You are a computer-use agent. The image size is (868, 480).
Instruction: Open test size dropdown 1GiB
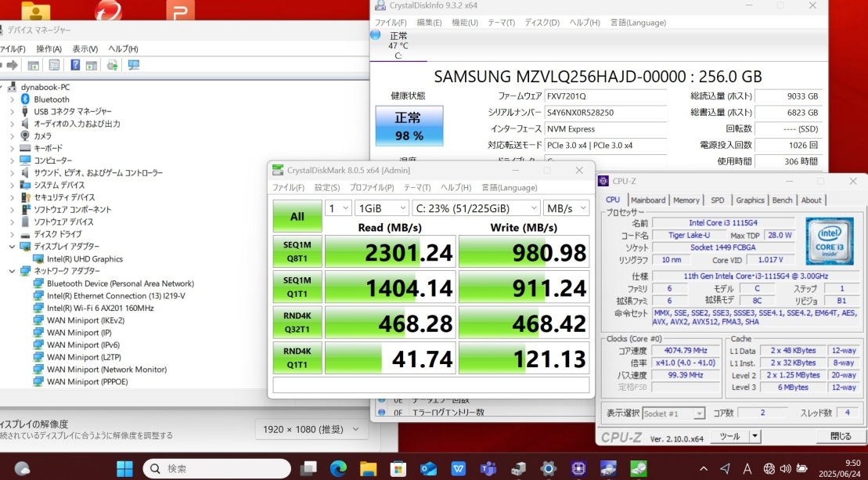click(382, 208)
